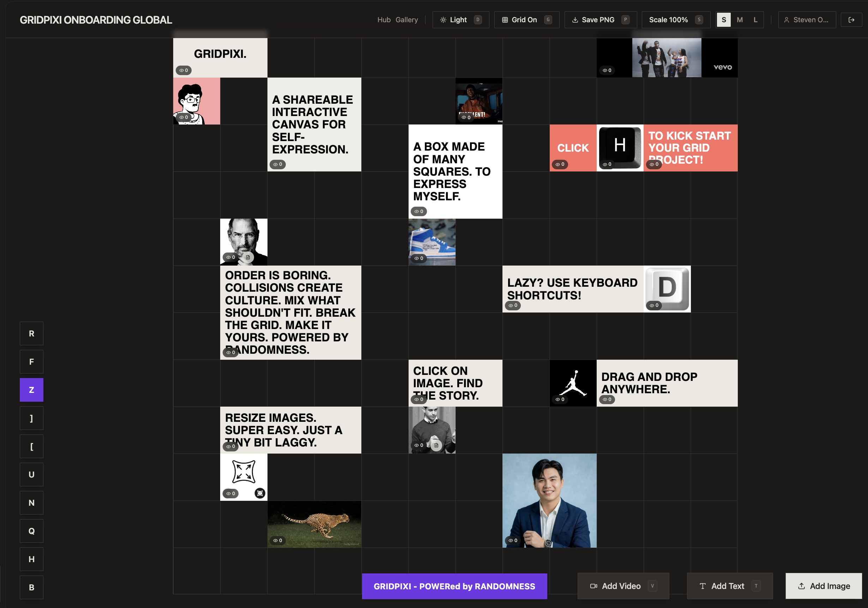This screenshot has height=608, width=868.
Task: Select the L canvas size option
Action: click(x=755, y=20)
